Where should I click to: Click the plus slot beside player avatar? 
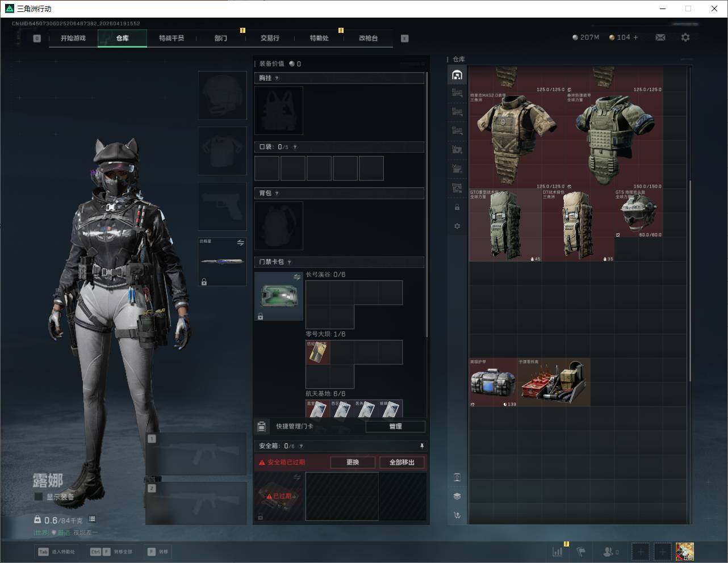663,552
